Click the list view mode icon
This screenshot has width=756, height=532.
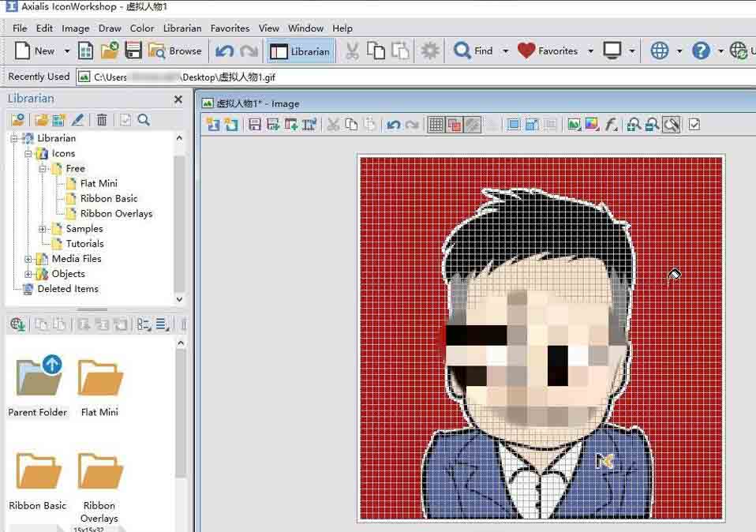coord(162,324)
